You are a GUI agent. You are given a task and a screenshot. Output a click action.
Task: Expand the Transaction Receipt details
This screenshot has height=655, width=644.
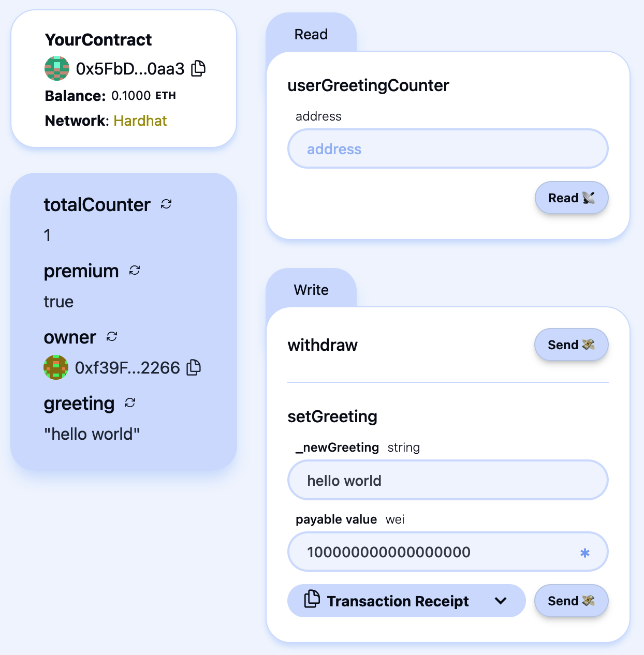pos(500,601)
